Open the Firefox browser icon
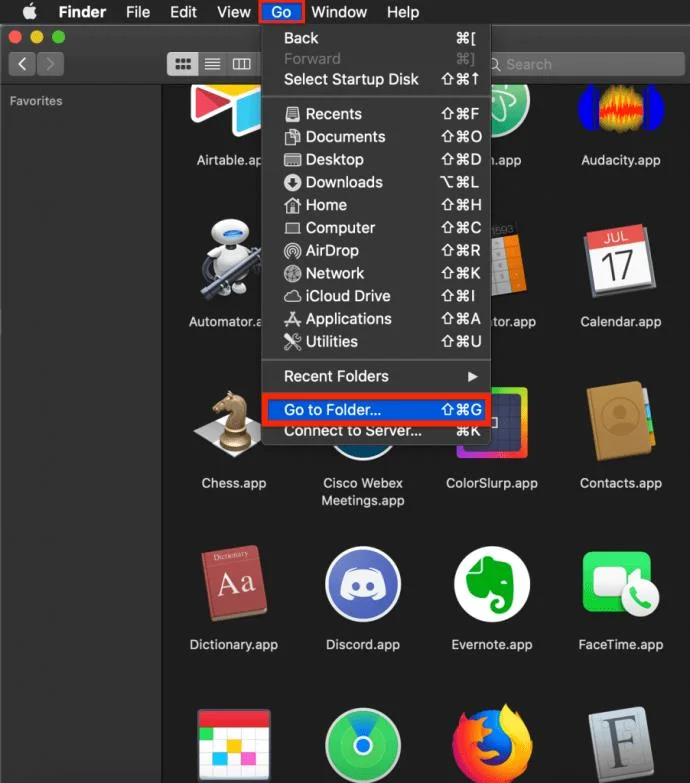 coord(492,744)
